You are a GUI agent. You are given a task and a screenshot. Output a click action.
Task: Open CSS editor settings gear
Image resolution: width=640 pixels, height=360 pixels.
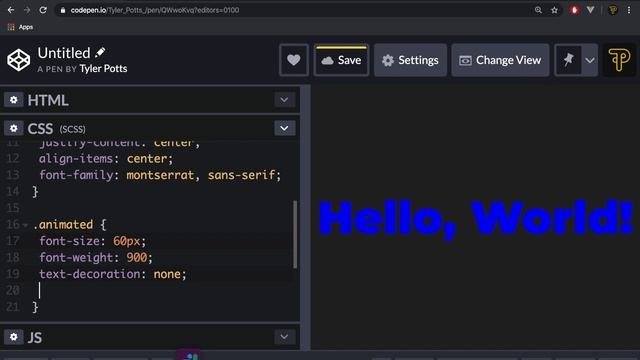[13, 129]
